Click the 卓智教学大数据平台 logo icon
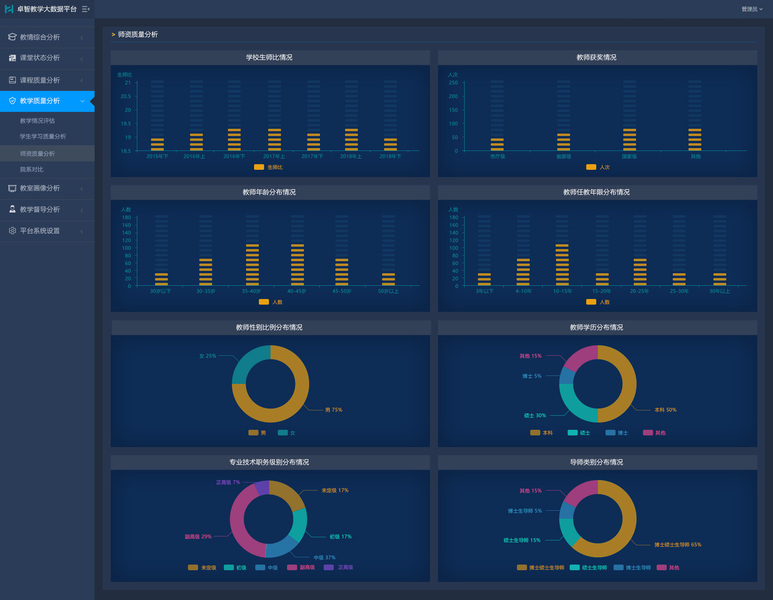773x600 pixels. click(x=9, y=9)
